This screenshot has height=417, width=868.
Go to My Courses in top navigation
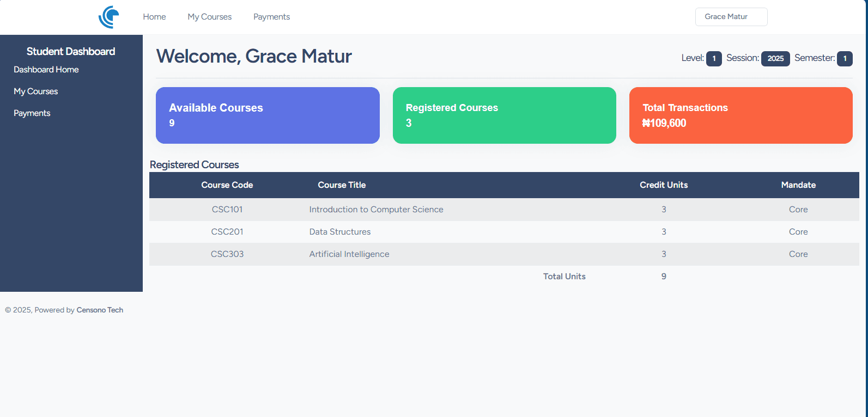click(x=210, y=17)
